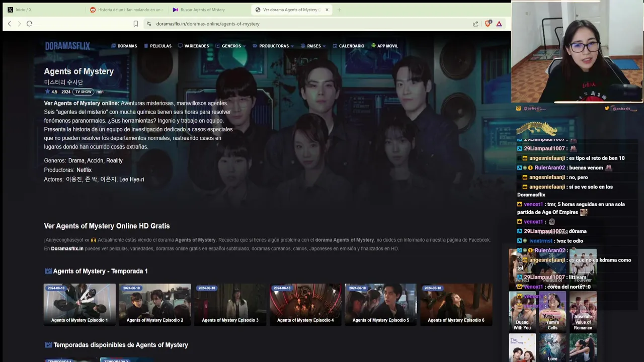Select the active Ver dorama Agents of Mystery tab
The image size is (644, 362).
tap(291, 10)
